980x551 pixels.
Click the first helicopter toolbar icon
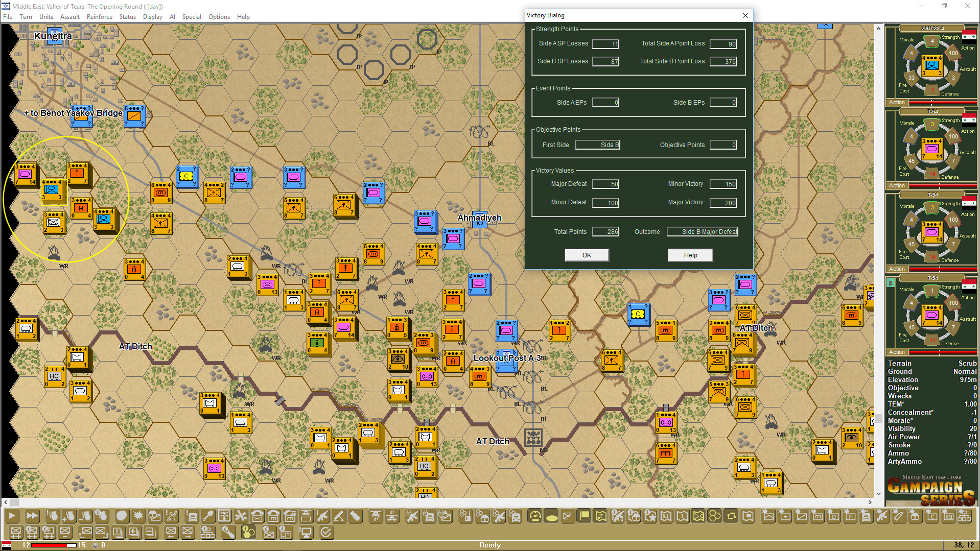pos(375,516)
